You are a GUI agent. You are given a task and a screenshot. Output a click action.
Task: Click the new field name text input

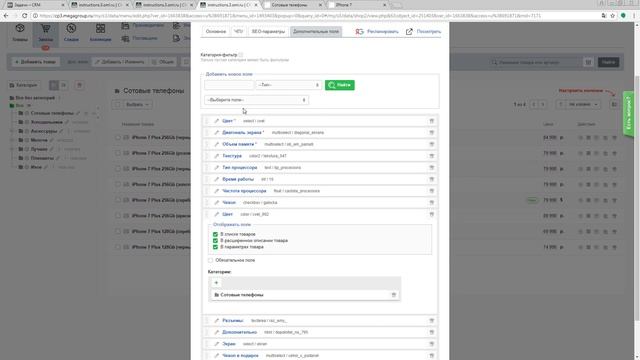tap(229, 85)
